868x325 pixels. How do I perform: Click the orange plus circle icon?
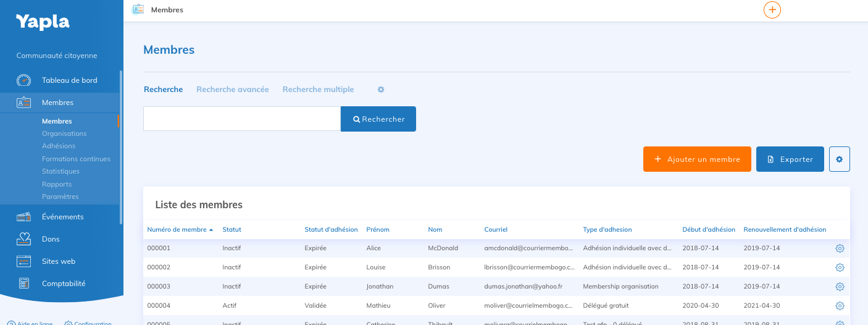click(x=772, y=10)
